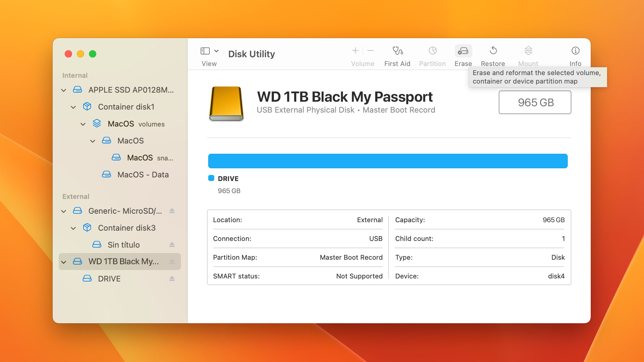Click the APPLE SSD disk icon

point(77,90)
